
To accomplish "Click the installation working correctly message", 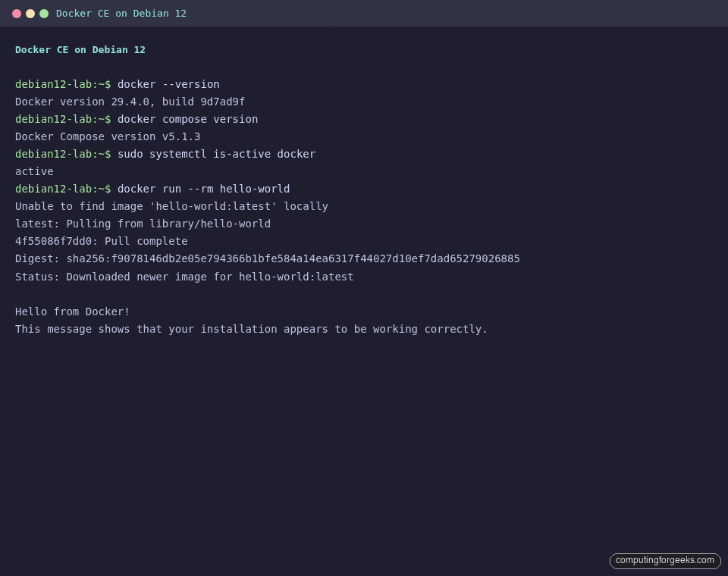I will pos(251,329).
